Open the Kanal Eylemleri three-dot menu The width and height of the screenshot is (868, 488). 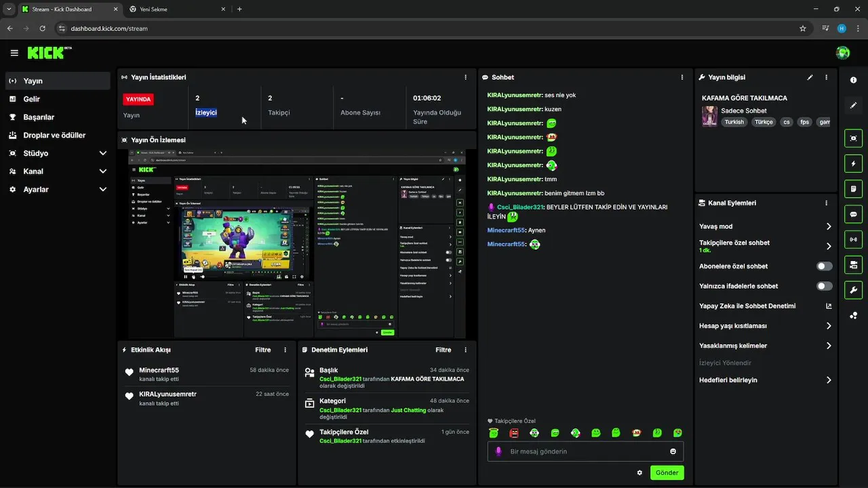[826, 203]
